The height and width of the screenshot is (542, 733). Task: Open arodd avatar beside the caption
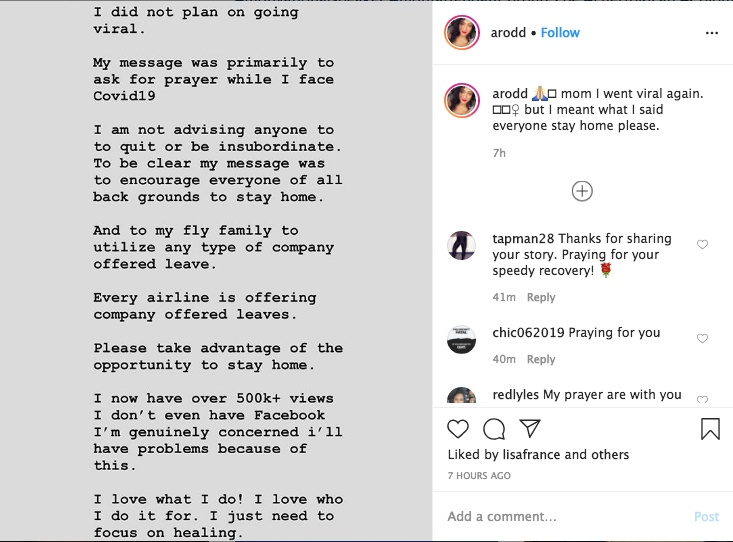pos(462,100)
